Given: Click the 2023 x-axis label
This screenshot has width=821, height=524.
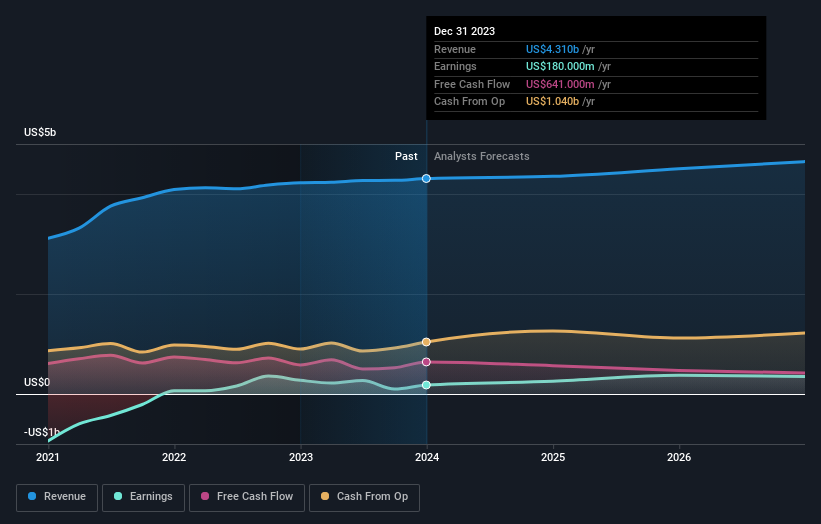Looking at the screenshot, I should (301, 457).
